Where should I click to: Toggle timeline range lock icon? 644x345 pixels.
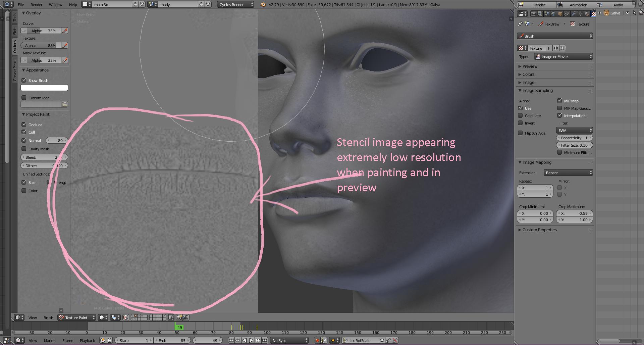click(x=109, y=340)
